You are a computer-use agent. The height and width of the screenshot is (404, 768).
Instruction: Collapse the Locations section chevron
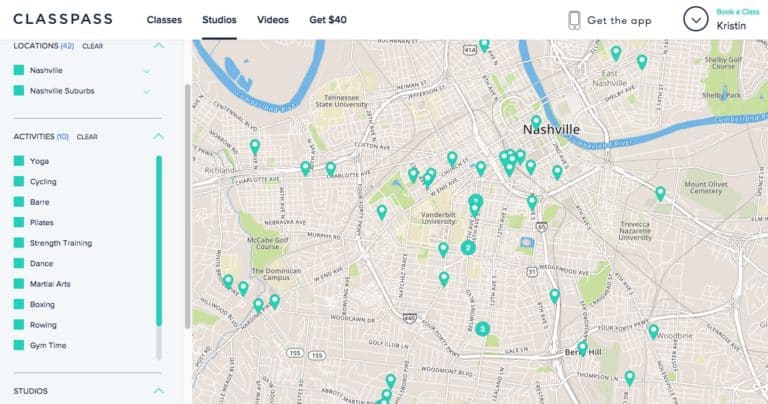pos(158,46)
